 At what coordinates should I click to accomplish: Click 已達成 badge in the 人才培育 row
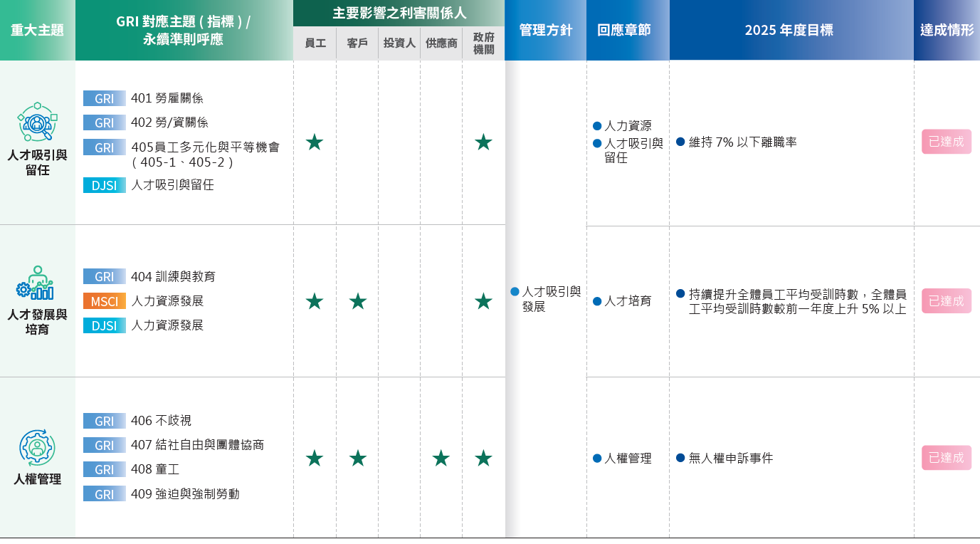click(x=947, y=300)
